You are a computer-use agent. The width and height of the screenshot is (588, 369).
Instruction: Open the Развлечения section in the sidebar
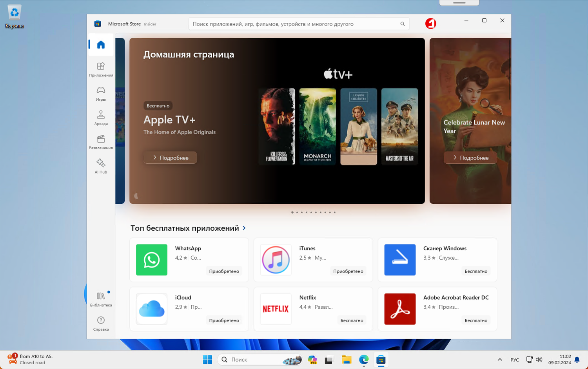[x=101, y=142]
